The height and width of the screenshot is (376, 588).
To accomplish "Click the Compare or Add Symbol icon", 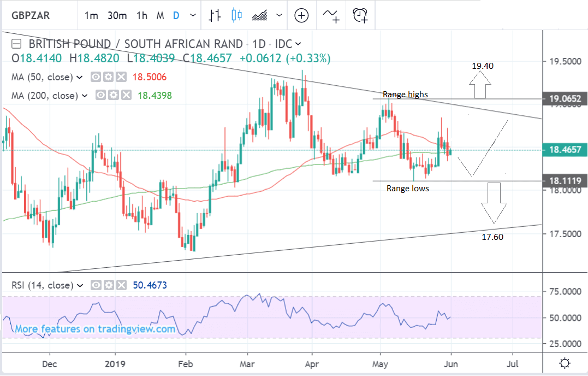I will click(x=301, y=15).
